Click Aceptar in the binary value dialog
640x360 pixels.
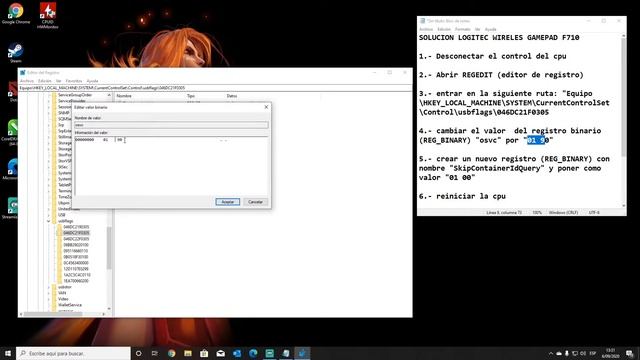[227, 202]
